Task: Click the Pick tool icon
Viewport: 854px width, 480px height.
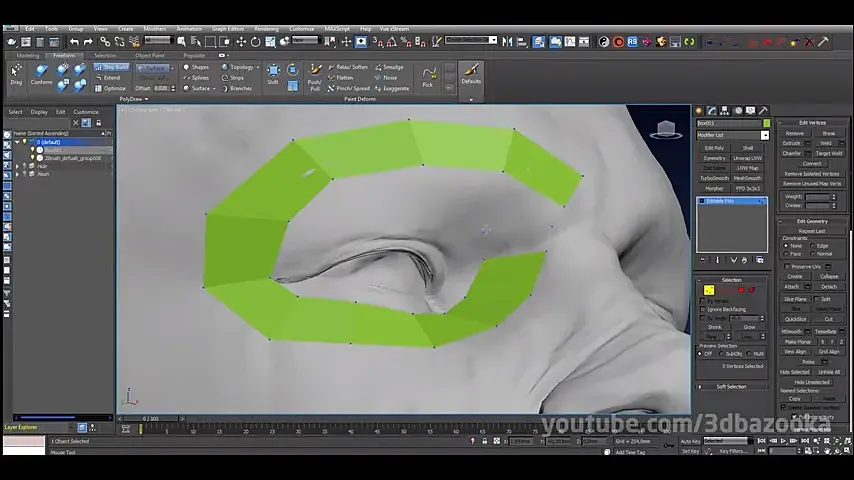Action: pyautogui.click(x=428, y=77)
